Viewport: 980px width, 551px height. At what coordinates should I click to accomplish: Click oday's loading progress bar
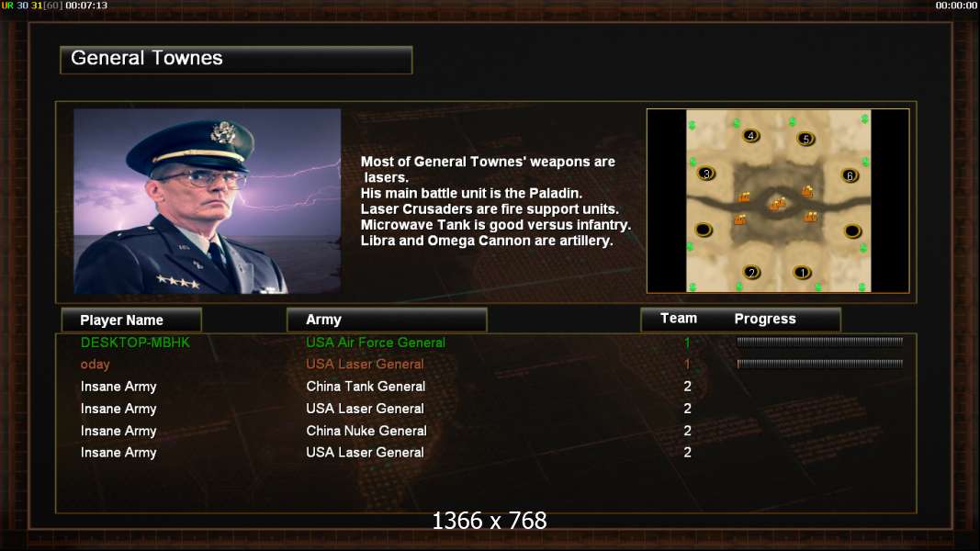pyautogui.click(x=820, y=364)
